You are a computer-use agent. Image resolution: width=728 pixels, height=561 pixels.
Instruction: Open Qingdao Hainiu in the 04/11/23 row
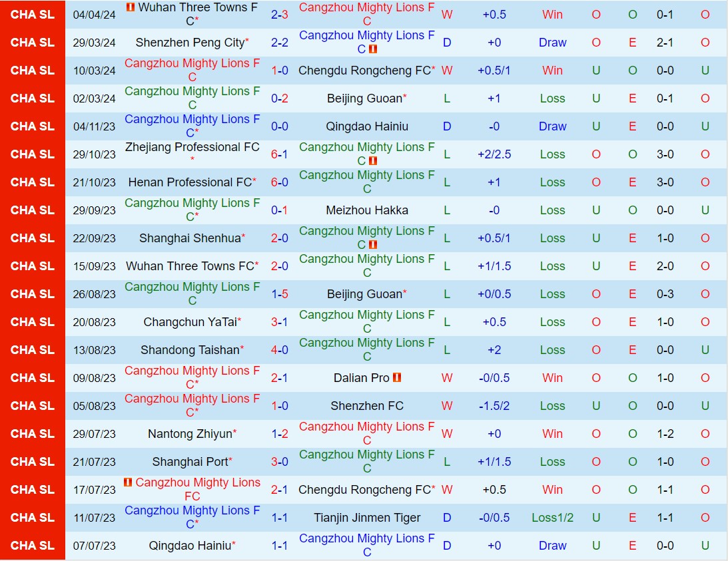[367, 126]
